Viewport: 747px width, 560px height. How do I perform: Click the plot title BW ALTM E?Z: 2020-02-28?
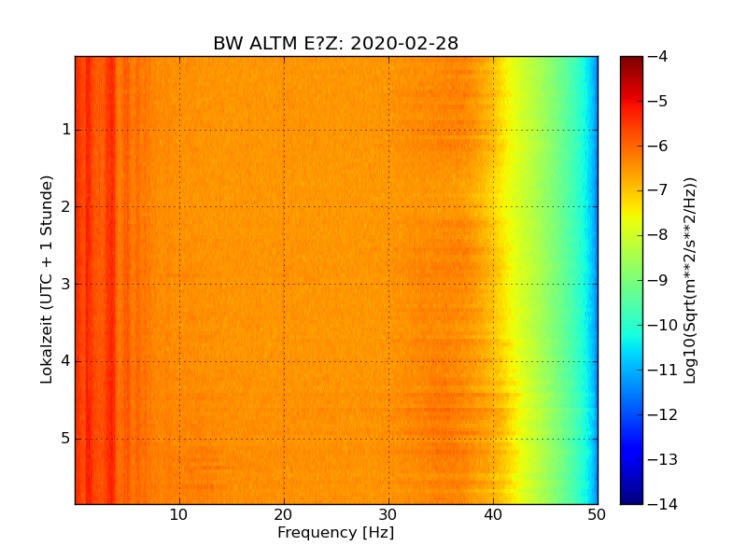335,43
